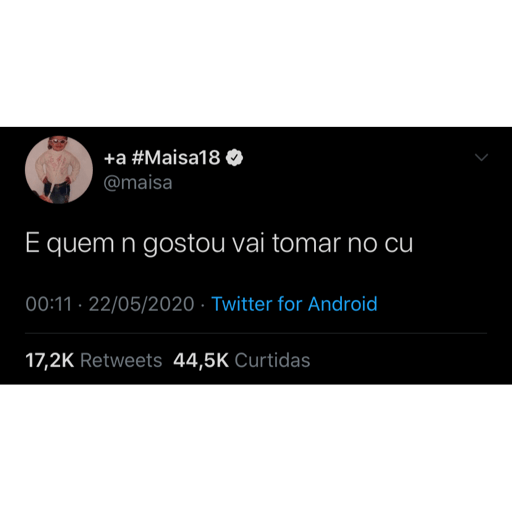View the 17,2K retweet count

(x=50, y=360)
